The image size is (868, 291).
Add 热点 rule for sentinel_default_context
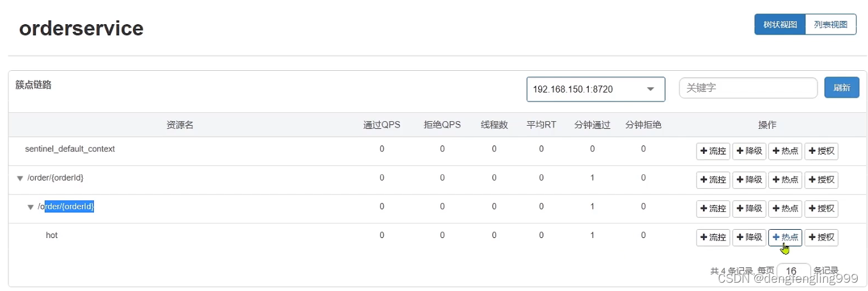click(x=785, y=151)
